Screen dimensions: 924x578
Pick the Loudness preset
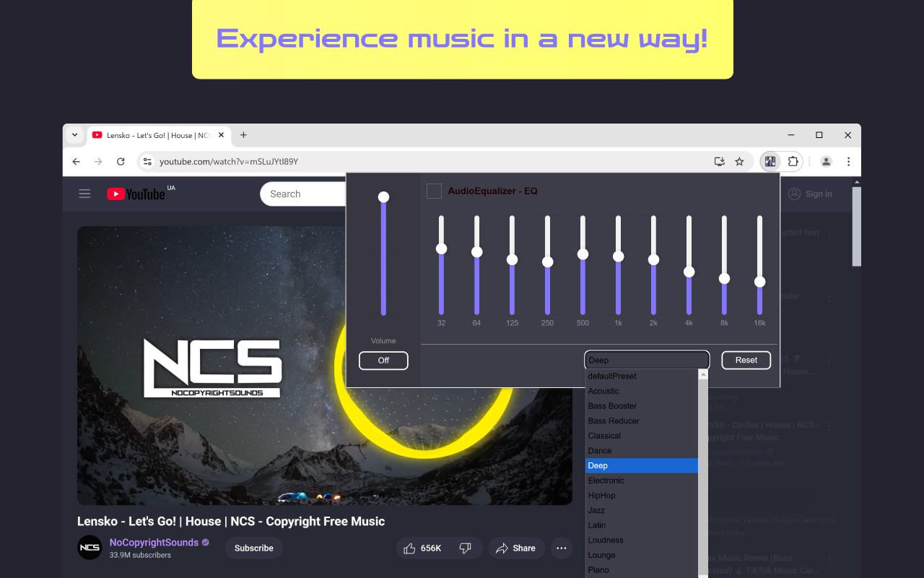point(642,540)
